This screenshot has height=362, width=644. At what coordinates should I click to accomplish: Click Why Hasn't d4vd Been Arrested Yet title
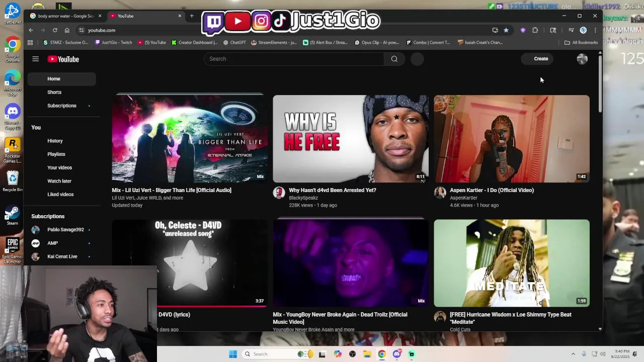point(333,190)
